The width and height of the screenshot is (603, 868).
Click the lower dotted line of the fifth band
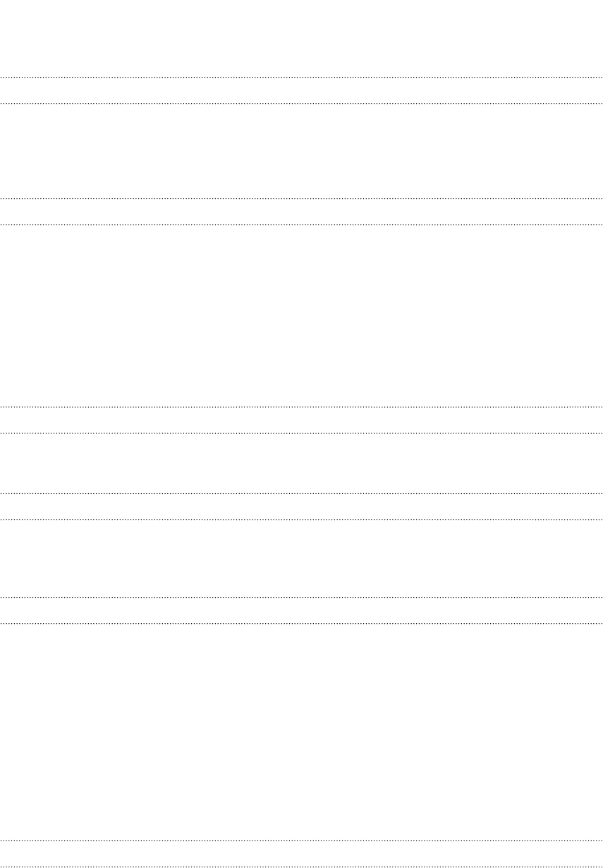(301, 624)
